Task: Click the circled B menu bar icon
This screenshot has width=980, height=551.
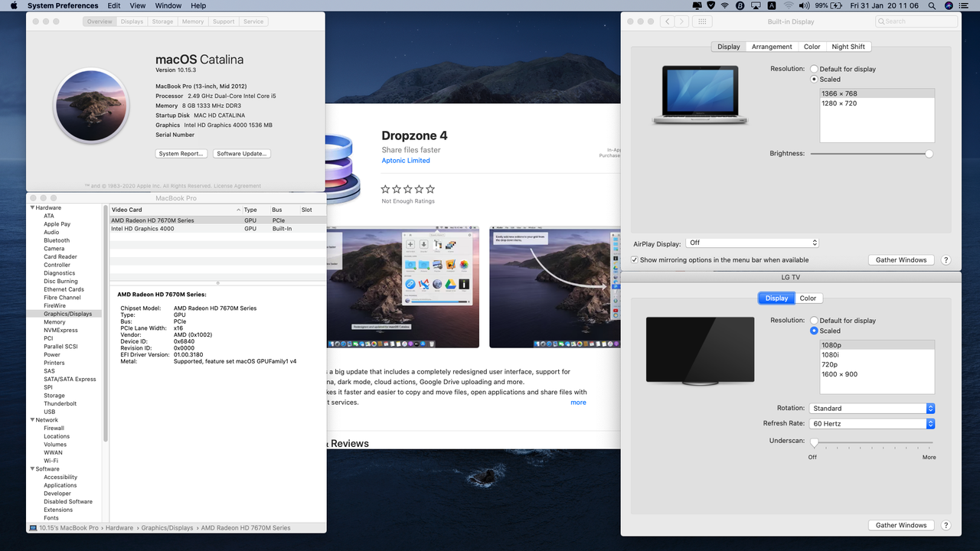Action: [740, 5]
